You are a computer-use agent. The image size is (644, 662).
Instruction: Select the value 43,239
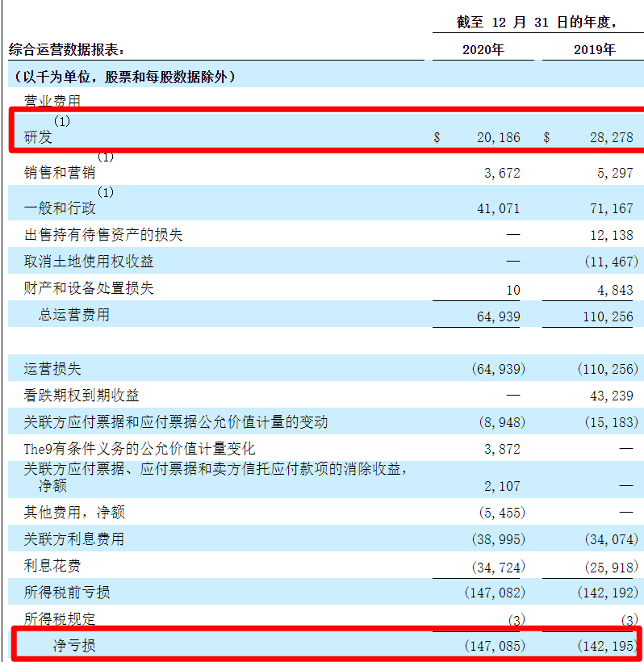[x=612, y=396]
